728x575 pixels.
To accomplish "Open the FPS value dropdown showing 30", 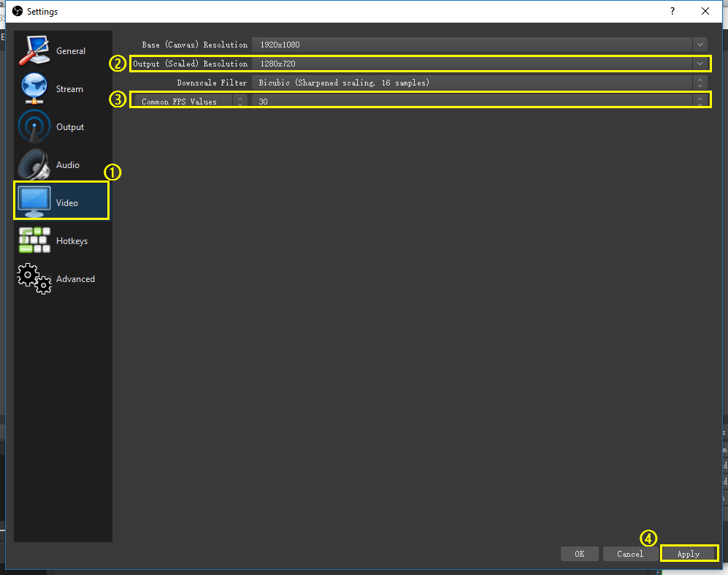I will (x=700, y=101).
